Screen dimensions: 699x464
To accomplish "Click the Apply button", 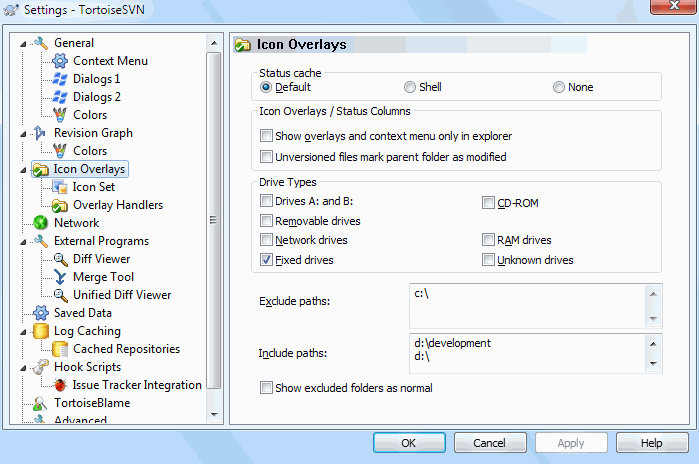I will (x=571, y=443).
